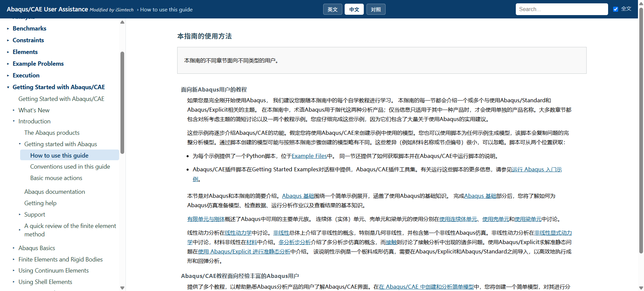
Task: Click the sidebar scrollbar thumb
Action: coord(122,102)
